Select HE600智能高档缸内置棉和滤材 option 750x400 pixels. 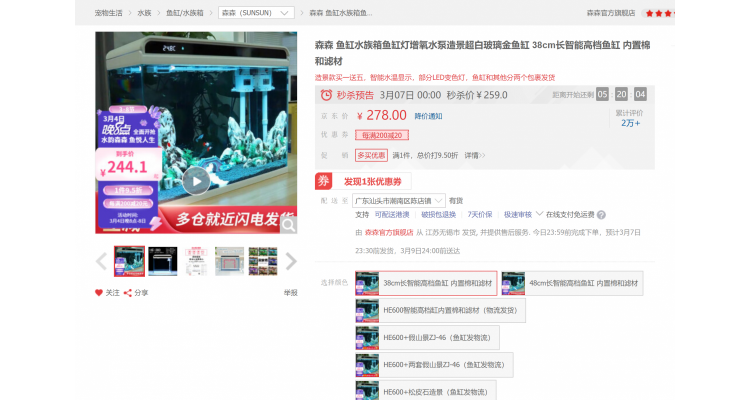click(x=441, y=310)
